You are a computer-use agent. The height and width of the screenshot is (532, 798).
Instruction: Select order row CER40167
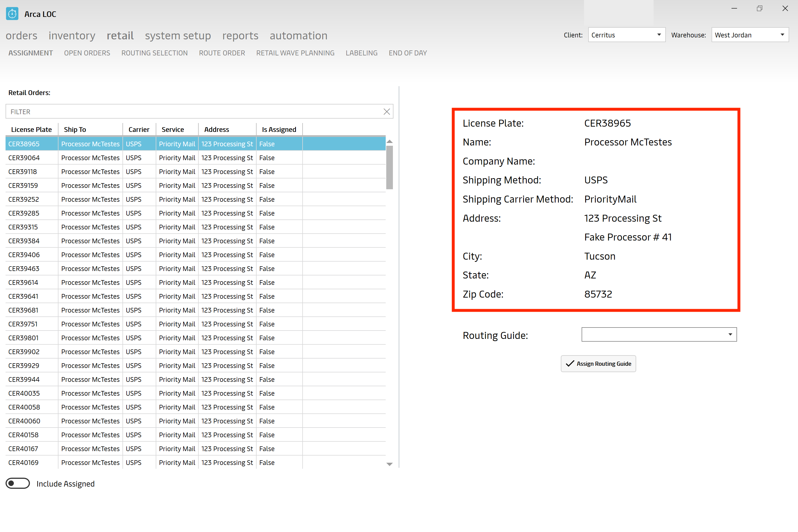[195, 449]
